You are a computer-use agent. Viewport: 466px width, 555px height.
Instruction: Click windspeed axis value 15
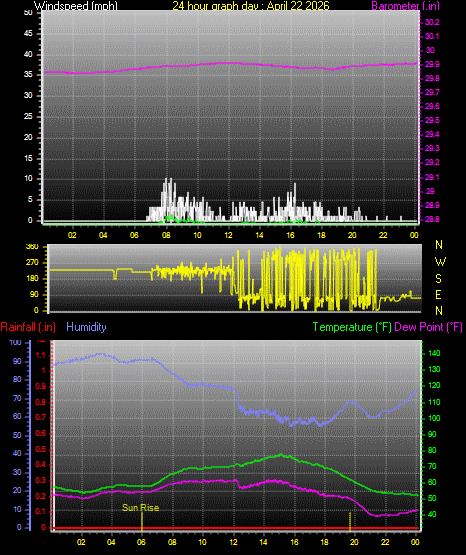tap(28, 158)
